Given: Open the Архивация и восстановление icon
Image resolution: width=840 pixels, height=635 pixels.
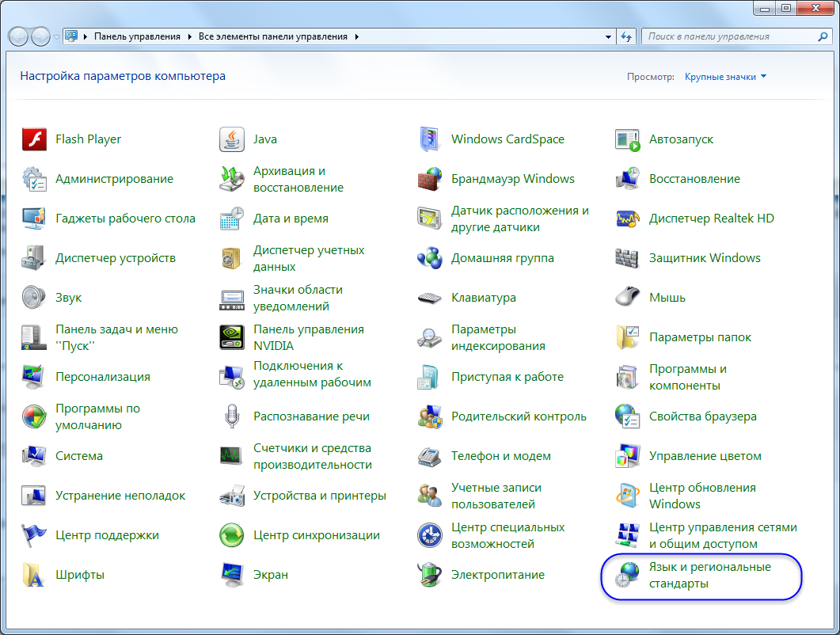Looking at the screenshot, I should (x=232, y=179).
